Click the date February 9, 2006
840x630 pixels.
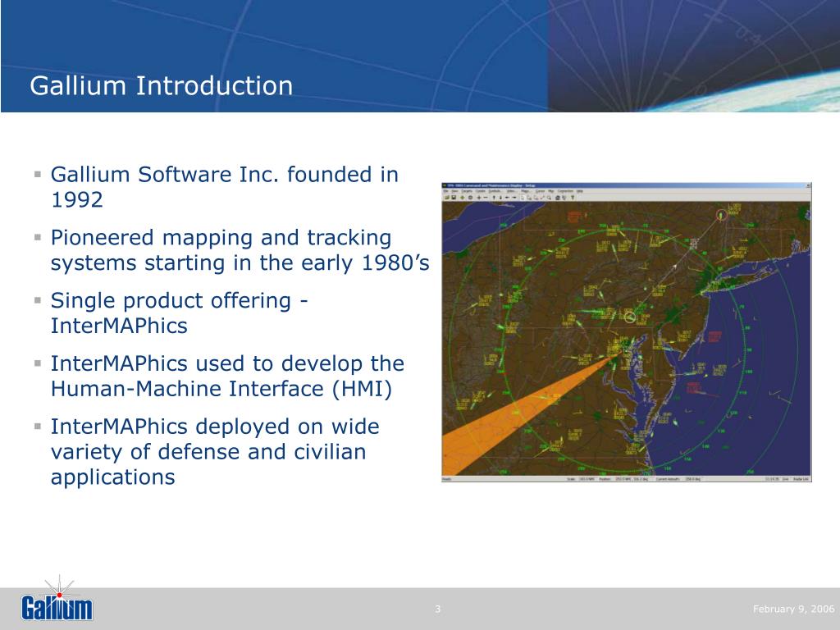pos(793,609)
